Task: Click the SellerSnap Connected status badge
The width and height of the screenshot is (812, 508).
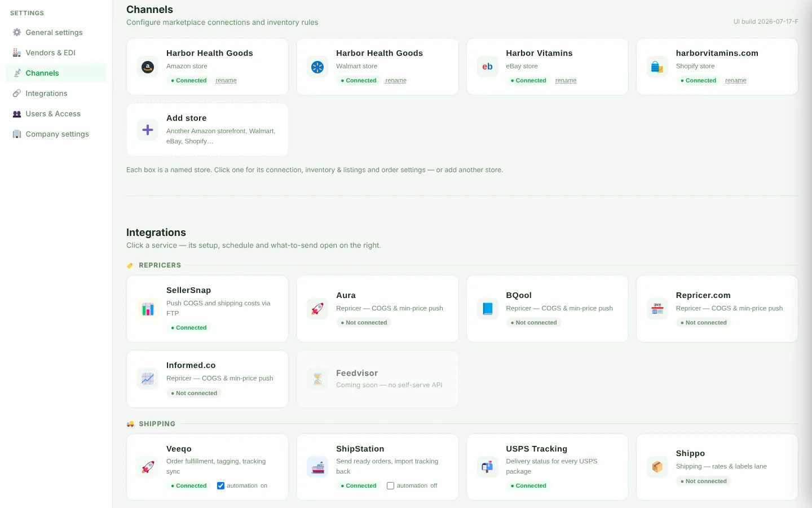Action: 189,327
